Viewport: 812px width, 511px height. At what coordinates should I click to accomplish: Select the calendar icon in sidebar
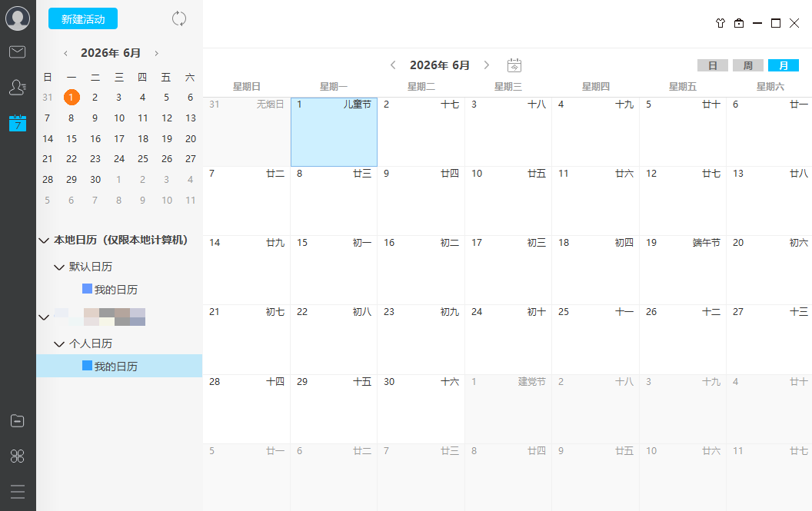tap(18, 123)
